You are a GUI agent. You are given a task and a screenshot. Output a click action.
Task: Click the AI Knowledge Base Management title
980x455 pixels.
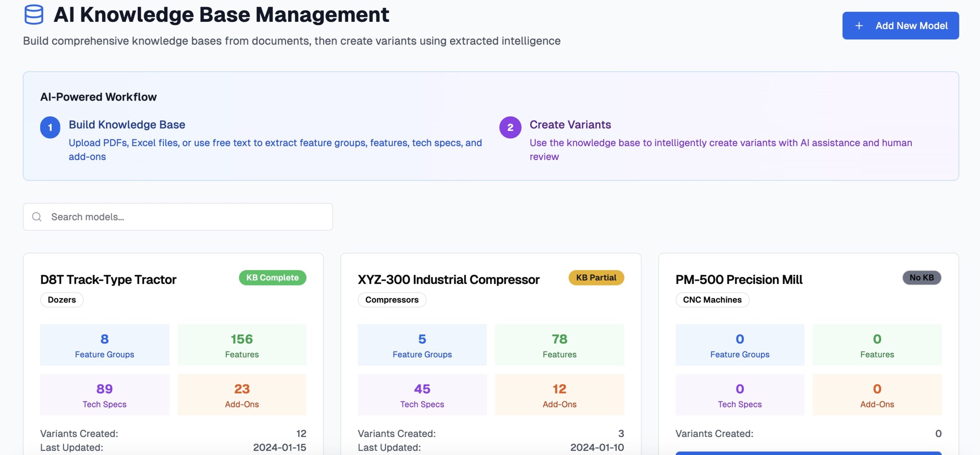pos(221,15)
